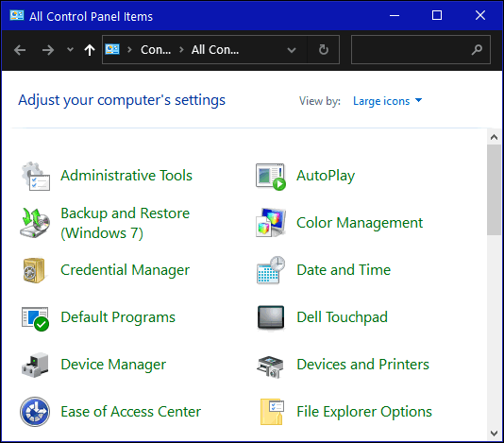This screenshot has width=504, height=443.
Task: Open the File Explorer Options link
Action: tap(364, 412)
